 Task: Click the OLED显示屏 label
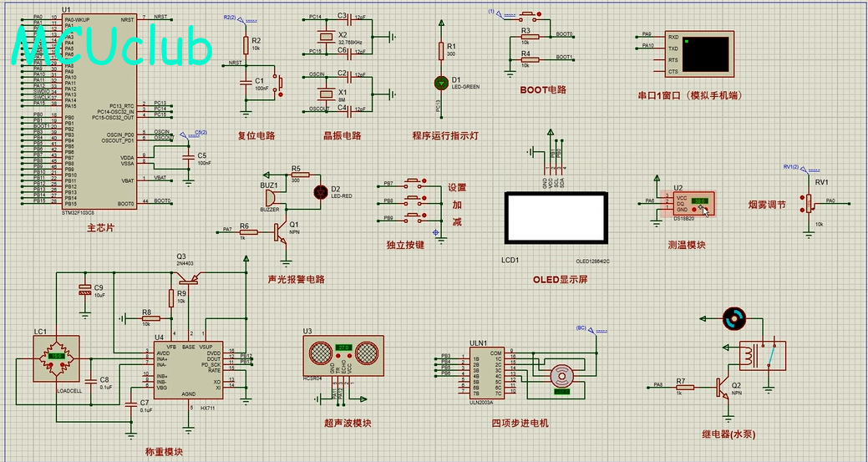click(x=561, y=279)
